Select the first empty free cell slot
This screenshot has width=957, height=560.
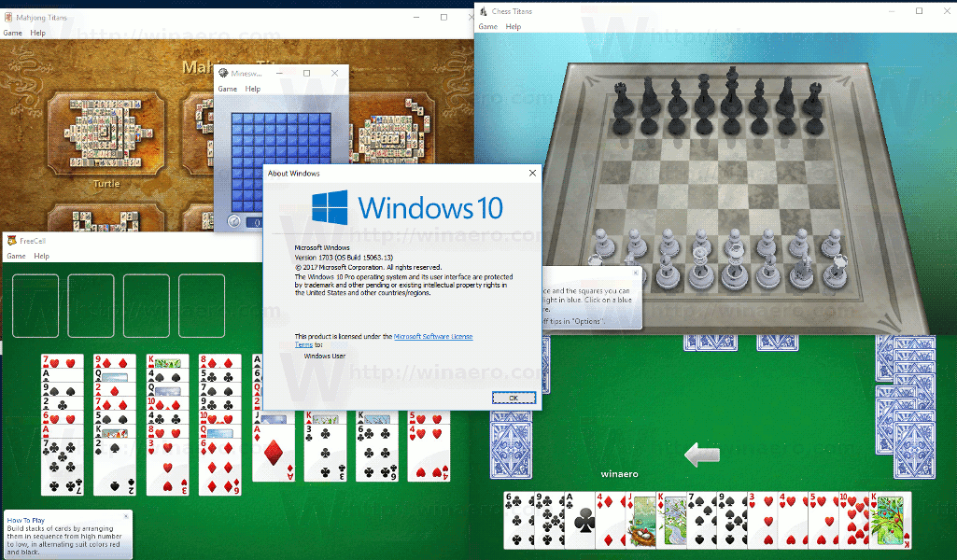(35, 305)
